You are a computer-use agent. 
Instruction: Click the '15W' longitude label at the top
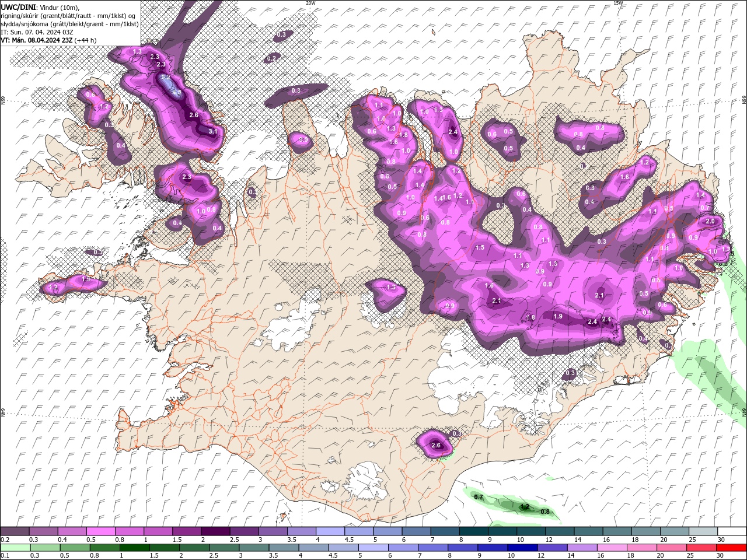click(x=619, y=3)
